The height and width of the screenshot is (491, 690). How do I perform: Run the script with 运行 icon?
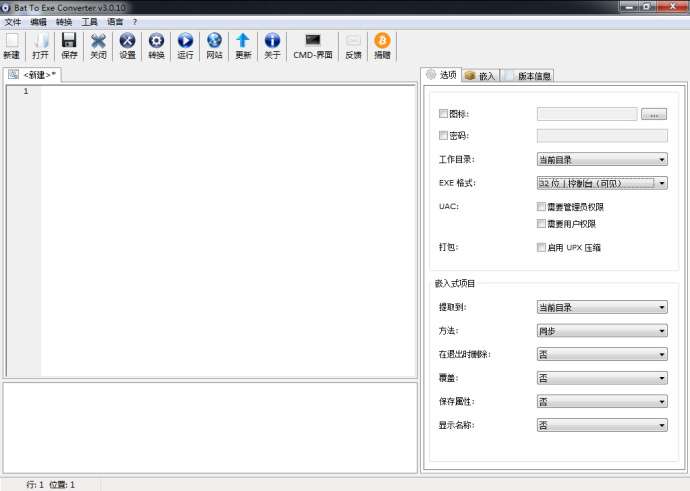coord(185,42)
